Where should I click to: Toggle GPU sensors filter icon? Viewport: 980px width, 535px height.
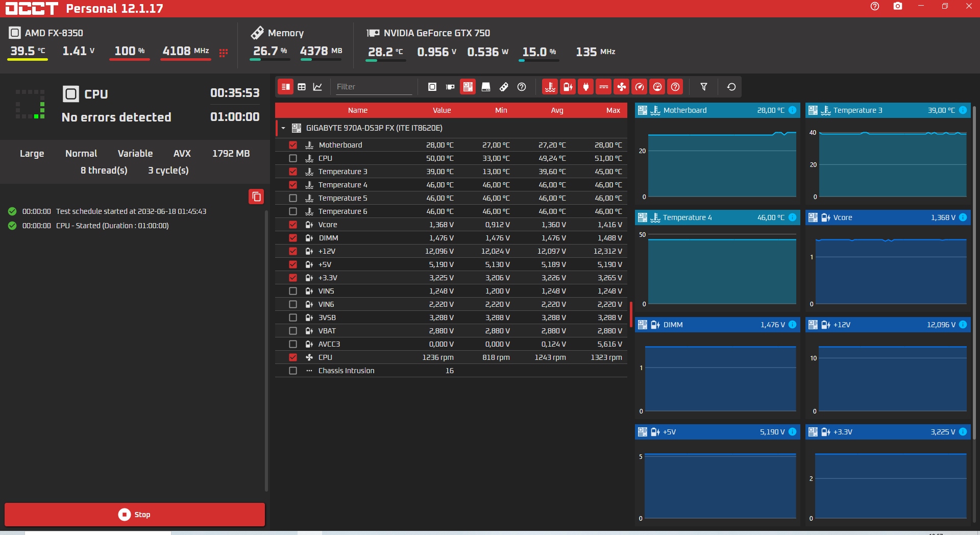coord(450,87)
